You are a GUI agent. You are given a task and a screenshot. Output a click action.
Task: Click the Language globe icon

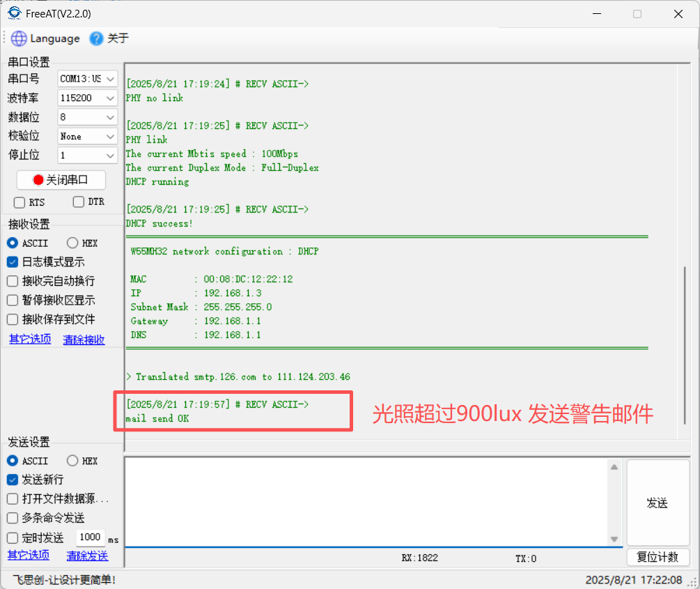[x=19, y=39]
